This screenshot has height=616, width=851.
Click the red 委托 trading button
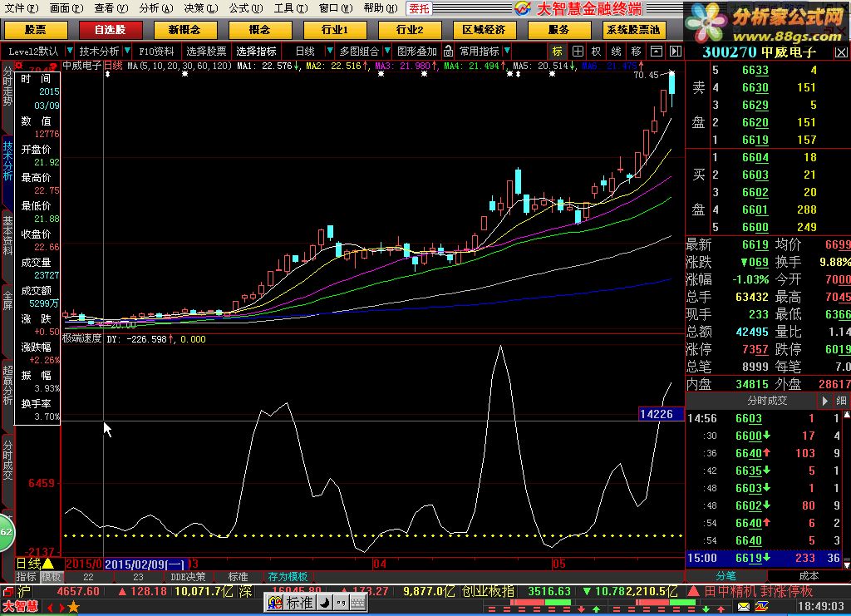tap(419, 8)
